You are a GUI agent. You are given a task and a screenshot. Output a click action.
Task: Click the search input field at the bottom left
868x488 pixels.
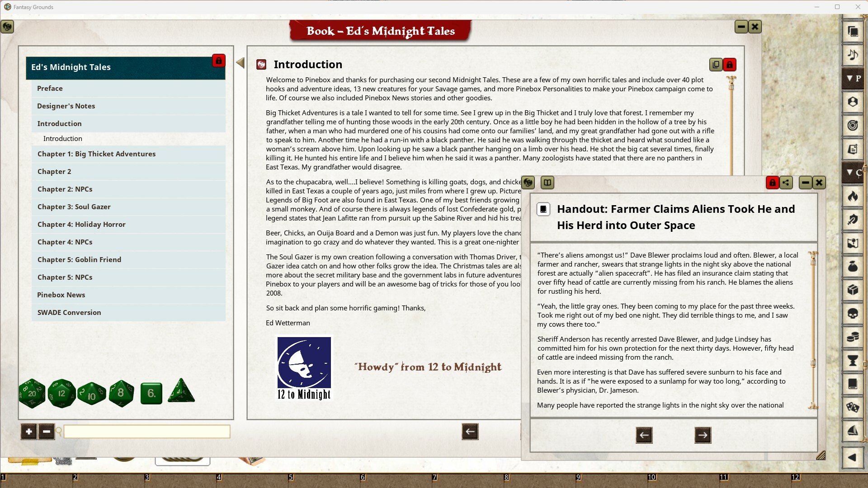[x=146, y=432]
